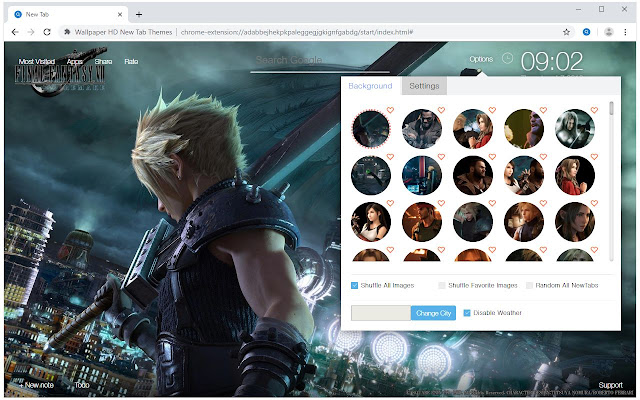The height and width of the screenshot is (400, 640).
Task: Click heart on second-row fourth wallpaper
Action: [x=543, y=157]
